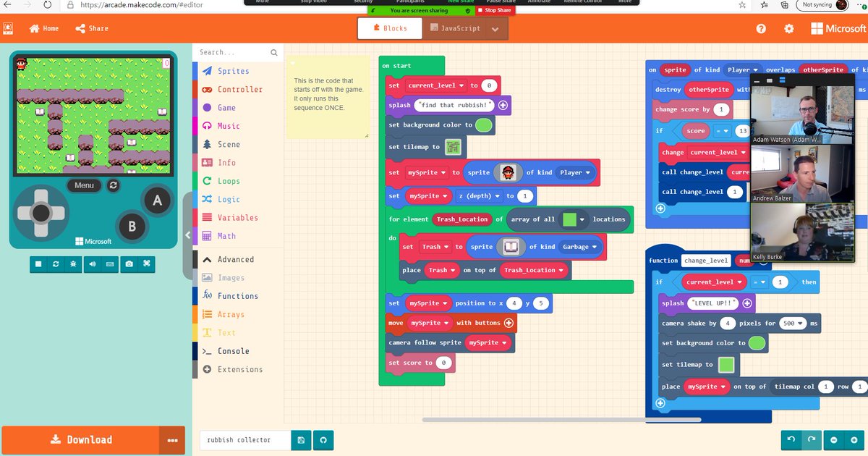Go to Home

44,28
